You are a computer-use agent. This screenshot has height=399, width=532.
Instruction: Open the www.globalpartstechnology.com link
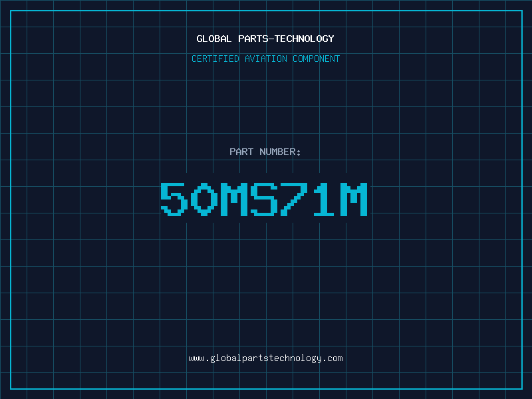click(265, 358)
